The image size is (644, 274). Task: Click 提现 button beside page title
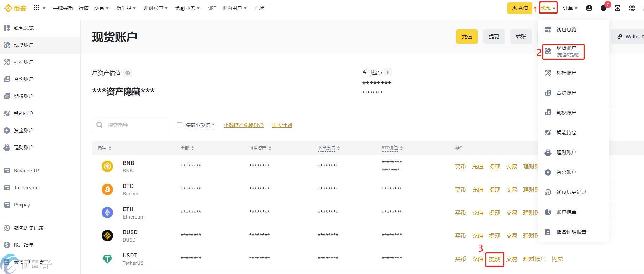(494, 37)
